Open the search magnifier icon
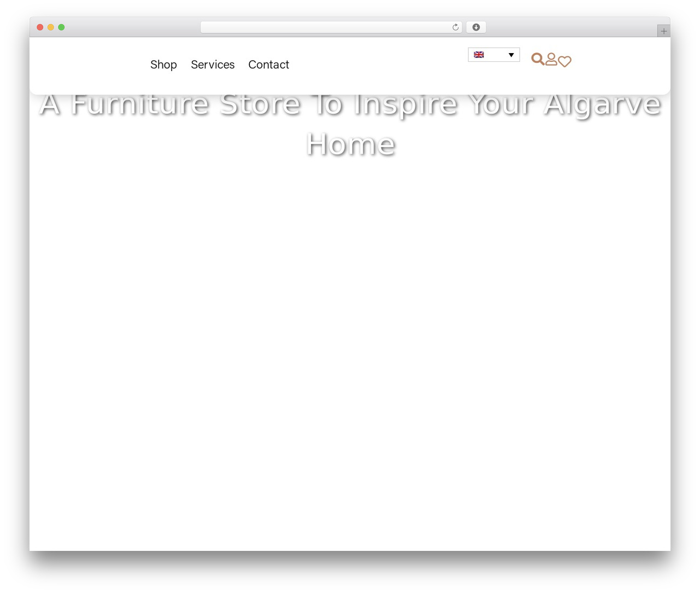Screen dimensions: 700x593 [x=538, y=59]
